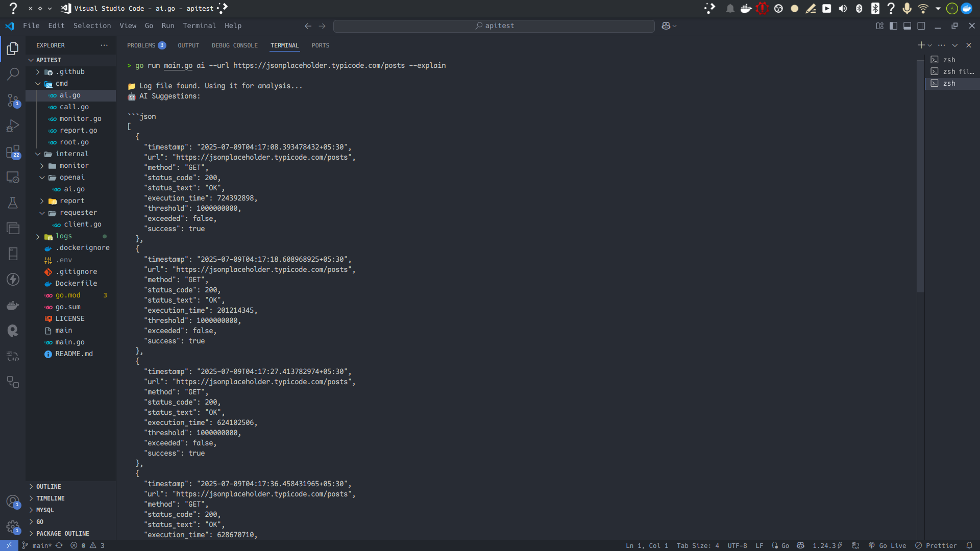The image size is (980, 551).
Task: Open the launch profile dropdown next to plus
Action: pos(930,45)
